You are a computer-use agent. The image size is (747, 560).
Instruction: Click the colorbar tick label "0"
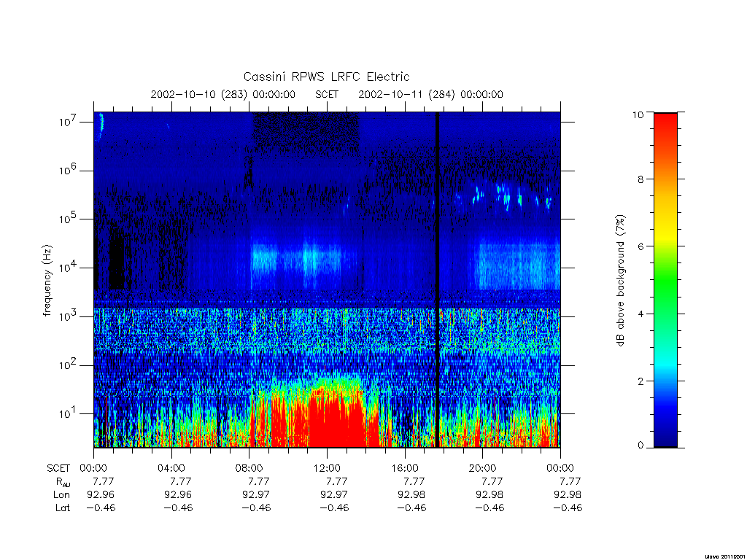tap(640, 446)
